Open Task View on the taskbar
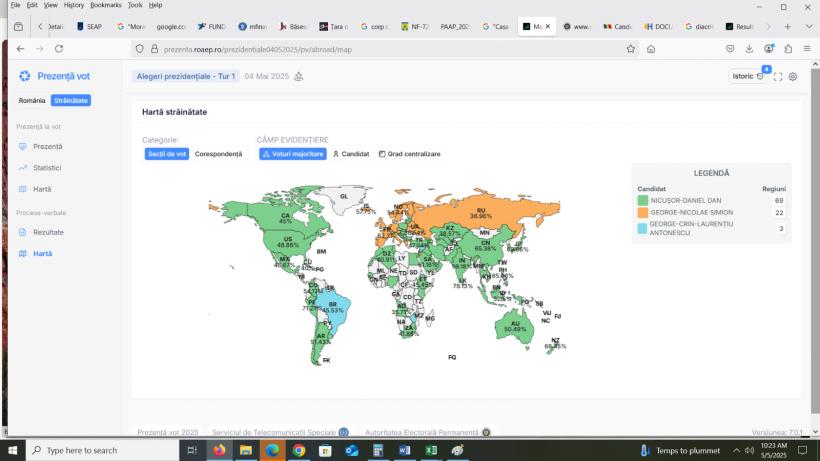 tap(192, 450)
